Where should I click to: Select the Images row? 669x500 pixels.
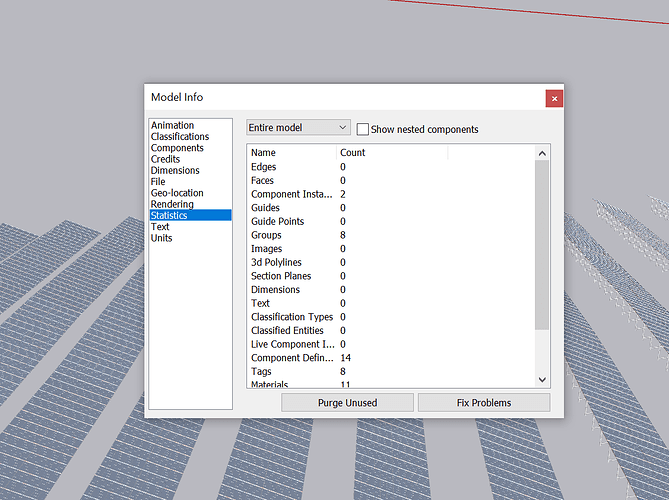(x=391, y=249)
